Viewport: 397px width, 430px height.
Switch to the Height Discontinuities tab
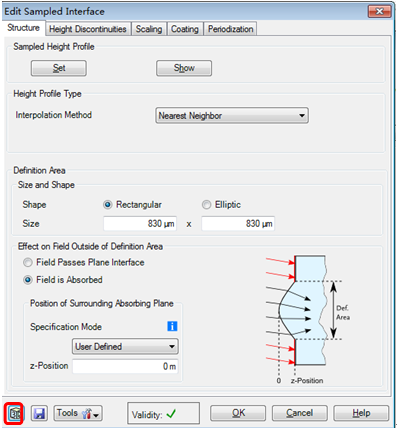click(x=88, y=29)
